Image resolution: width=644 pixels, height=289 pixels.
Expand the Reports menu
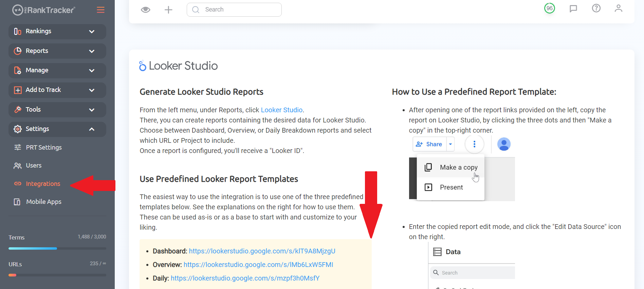tap(57, 51)
